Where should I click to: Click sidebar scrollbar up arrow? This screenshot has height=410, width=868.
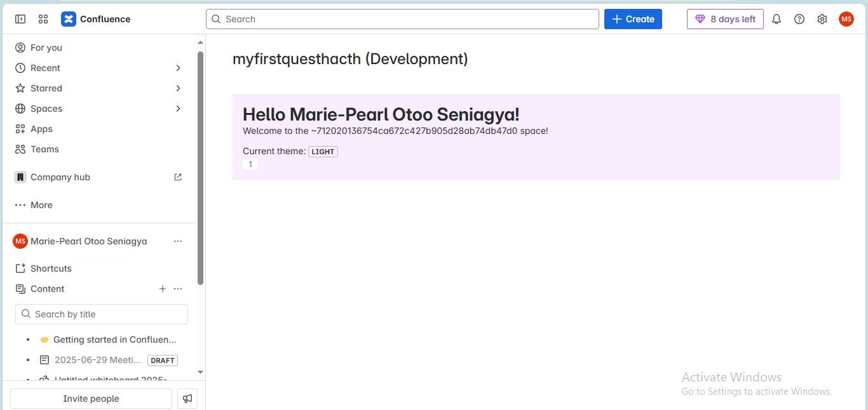click(x=200, y=43)
